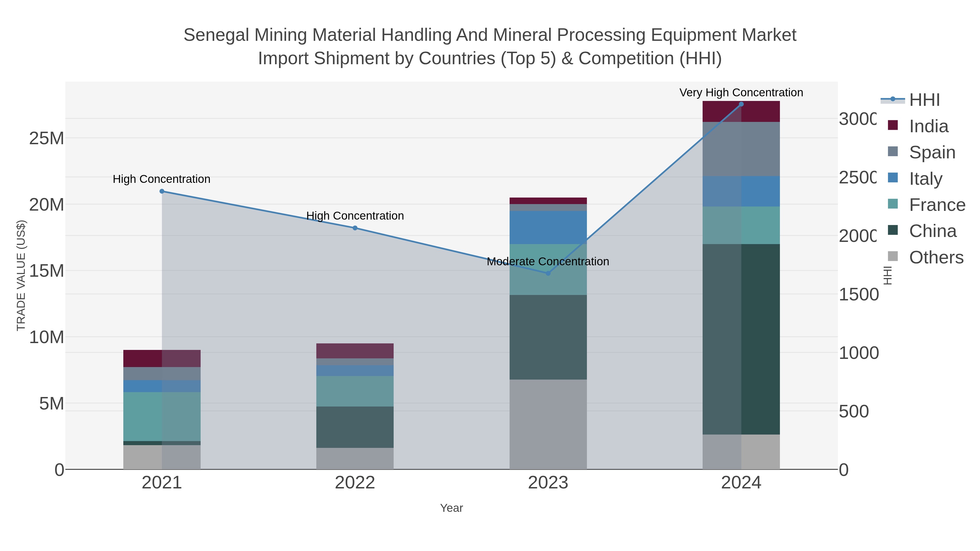Click the 2023 x-axis tick label
The height and width of the screenshot is (551, 980).
tap(548, 483)
